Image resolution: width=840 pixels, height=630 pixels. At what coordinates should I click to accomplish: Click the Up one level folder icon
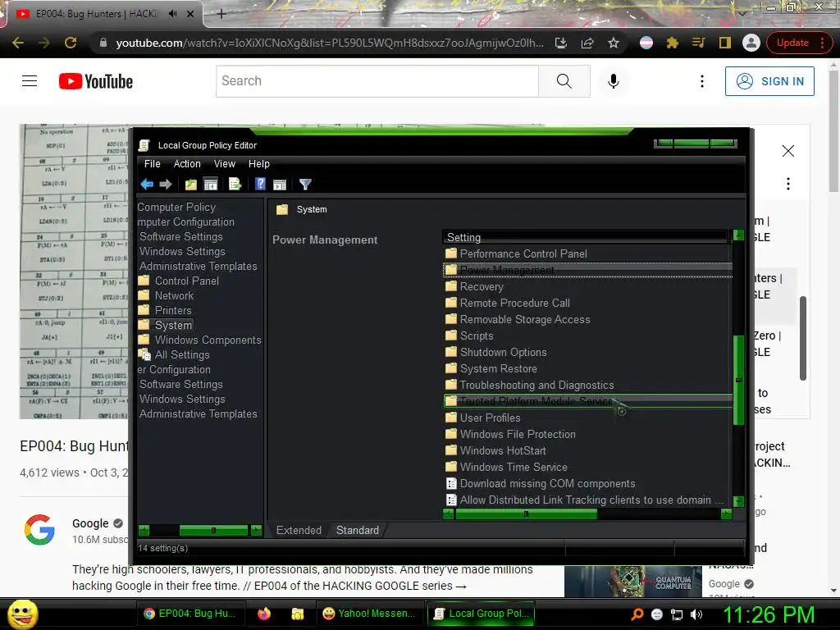(190, 185)
